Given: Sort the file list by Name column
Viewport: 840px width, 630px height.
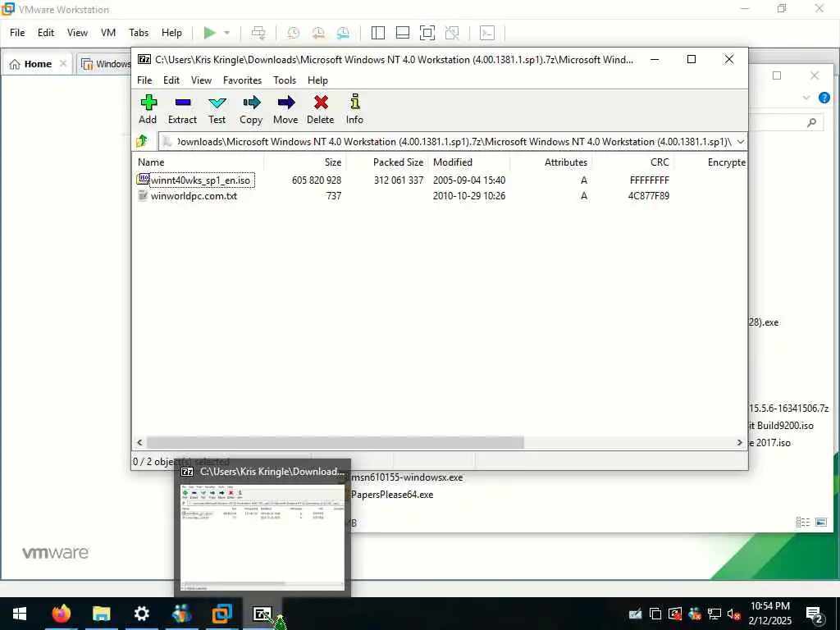Looking at the screenshot, I should tap(198, 162).
